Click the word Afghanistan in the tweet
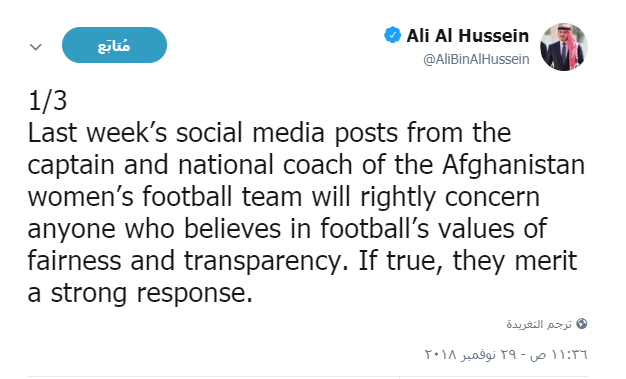 coord(513,165)
